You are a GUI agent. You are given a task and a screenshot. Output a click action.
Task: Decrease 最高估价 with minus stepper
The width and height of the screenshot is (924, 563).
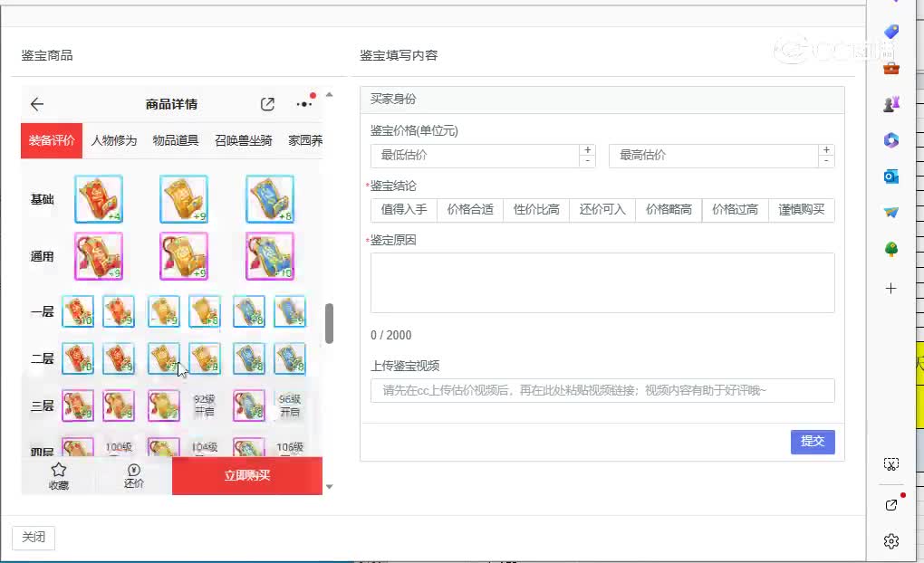(826, 161)
